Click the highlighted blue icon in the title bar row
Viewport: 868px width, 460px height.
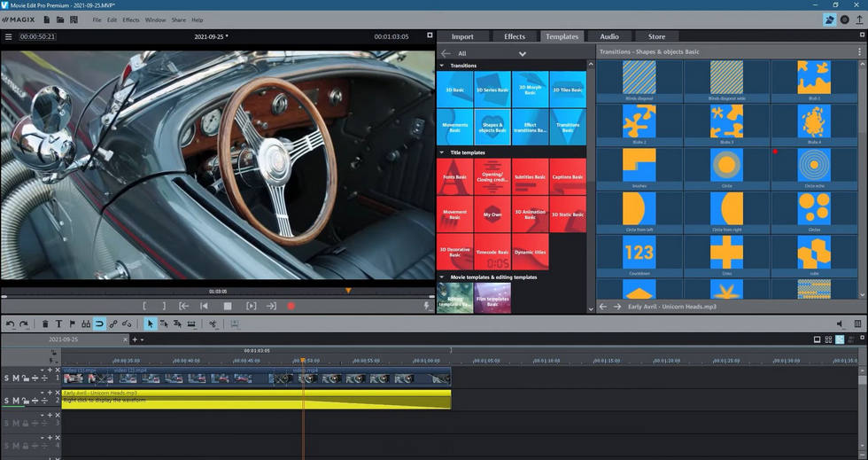point(829,20)
